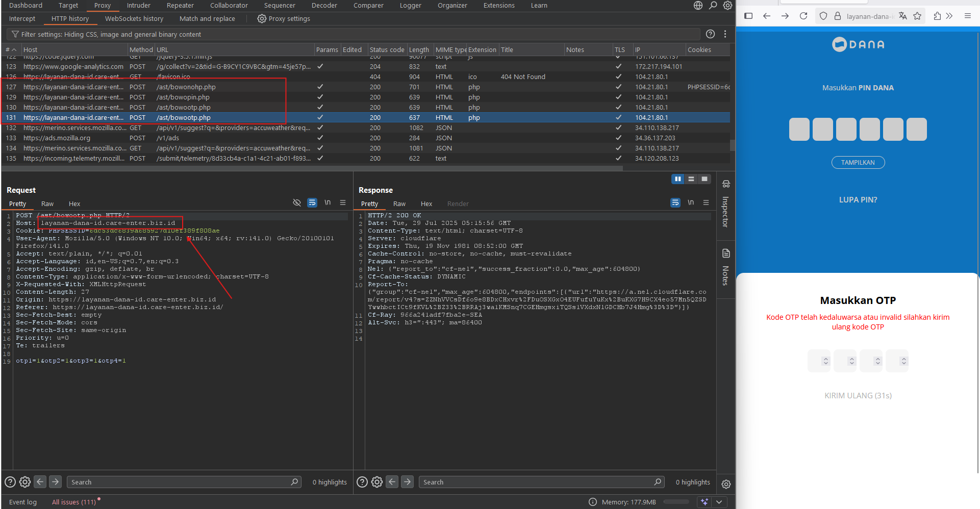This screenshot has height=509, width=980.
Task: Select side-by-side request/response layout
Action: tap(677, 179)
